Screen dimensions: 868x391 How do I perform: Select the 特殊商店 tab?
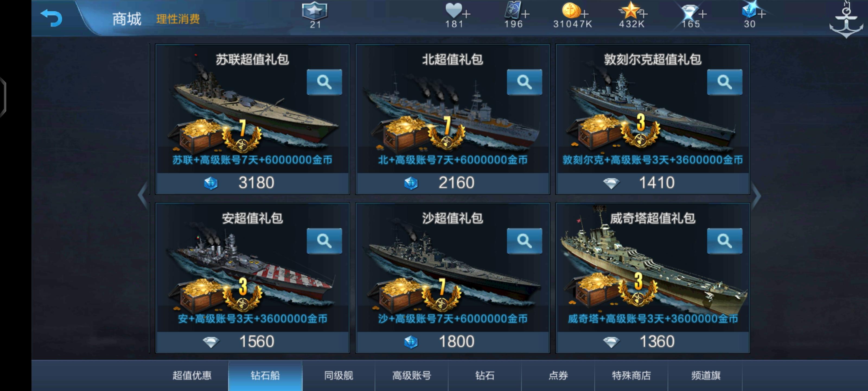tap(631, 376)
